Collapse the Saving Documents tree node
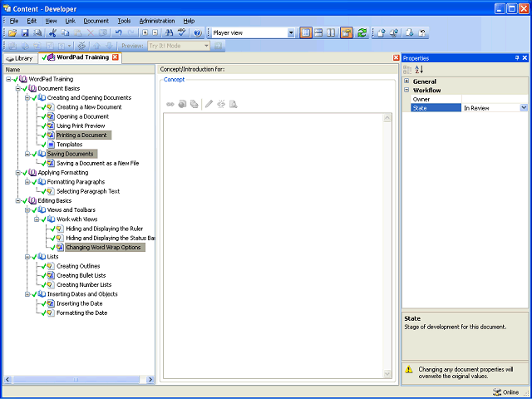Screen dimensions: 532x399 point(27,154)
